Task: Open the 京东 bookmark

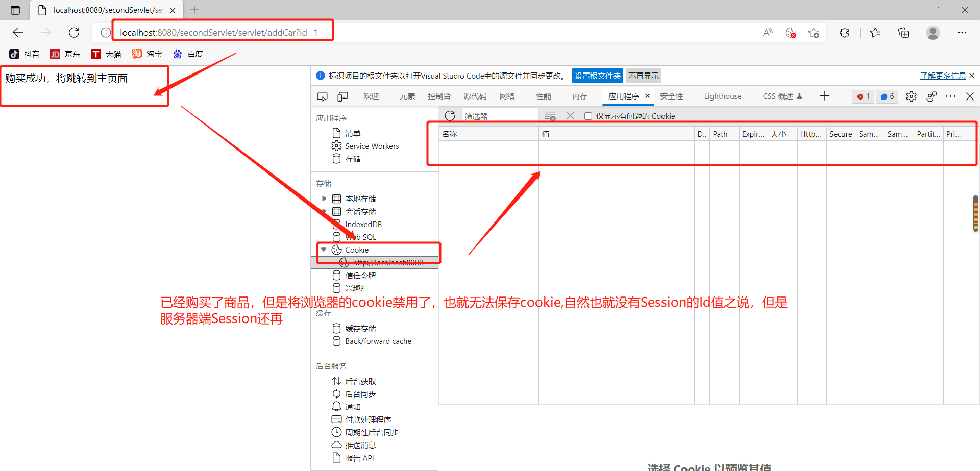Action: coord(65,54)
